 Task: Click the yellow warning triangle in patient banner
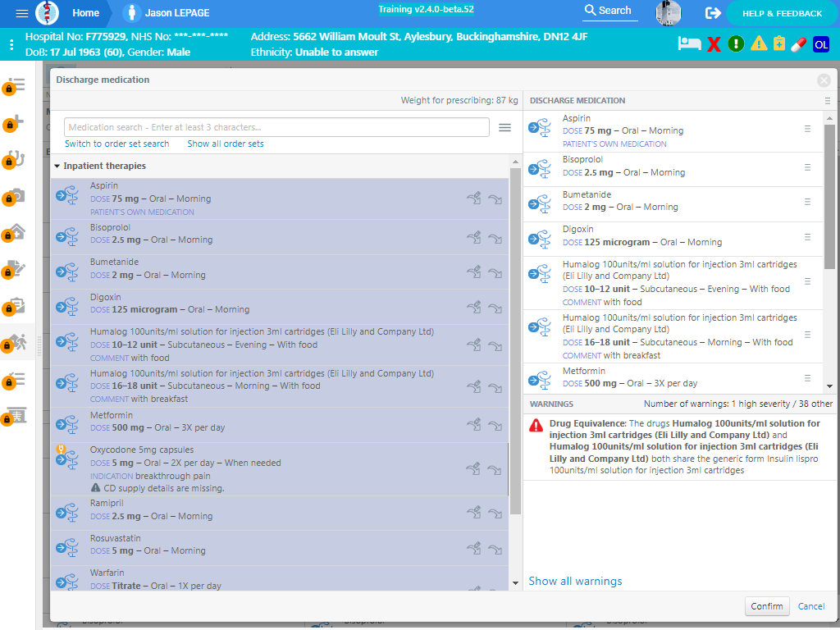coord(759,43)
